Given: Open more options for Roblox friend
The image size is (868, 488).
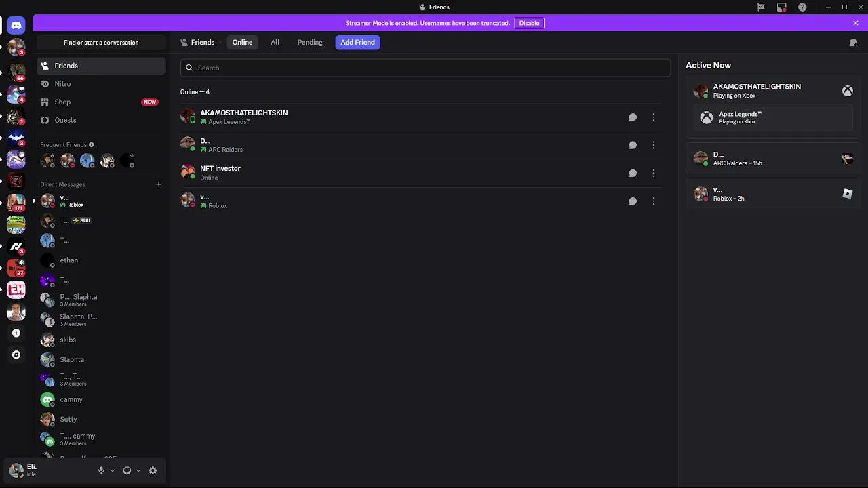Looking at the screenshot, I should point(654,201).
